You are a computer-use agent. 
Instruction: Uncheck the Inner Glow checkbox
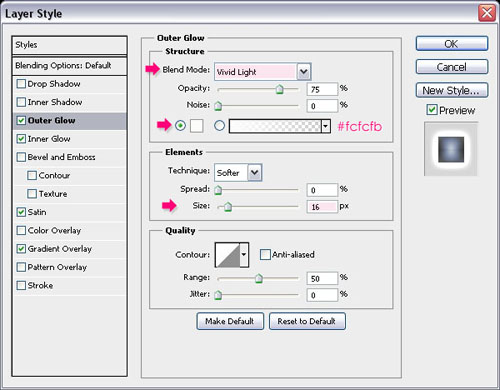(21, 139)
